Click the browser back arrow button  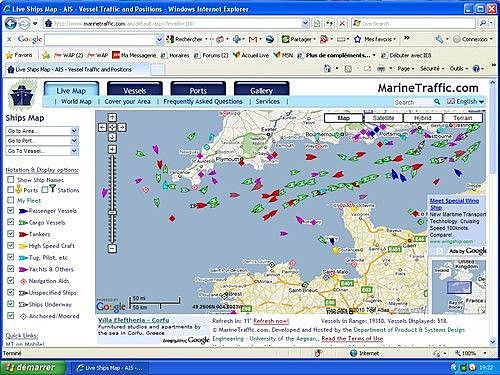(x=11, y=23)
